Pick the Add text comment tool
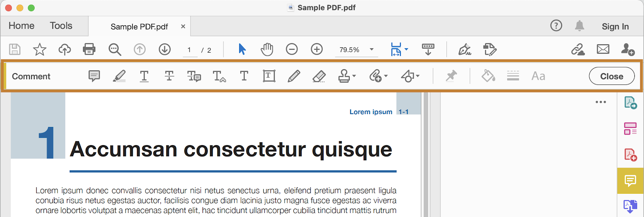The width and height of the screenshot is (644, 217). click(x=244, y=76)
